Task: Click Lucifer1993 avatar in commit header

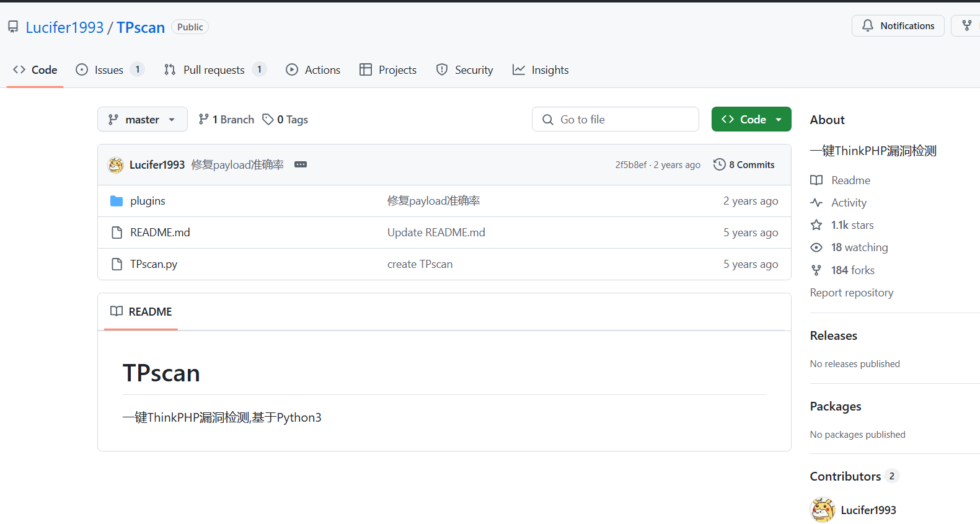Action: tap(116, 165)
